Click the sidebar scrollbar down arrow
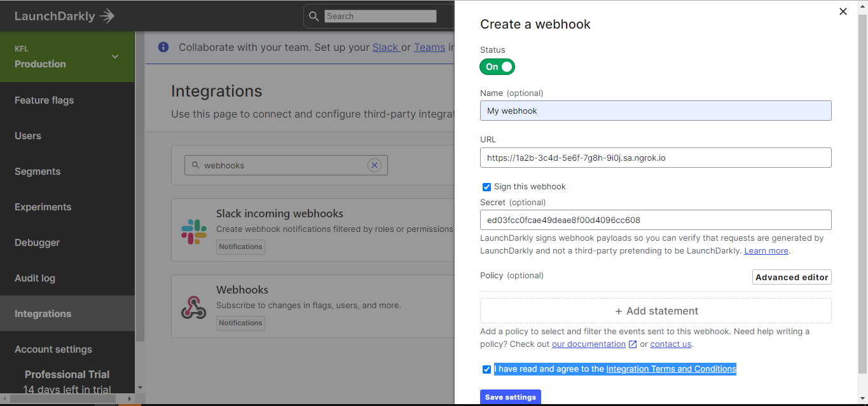Screen dimensions: 868x406 pyautogui.click(x=140, y=387)
